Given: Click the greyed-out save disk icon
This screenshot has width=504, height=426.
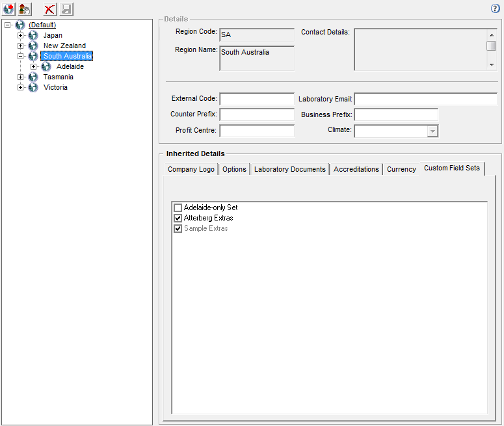Looking at the screenshot, I should click(66, 9).
